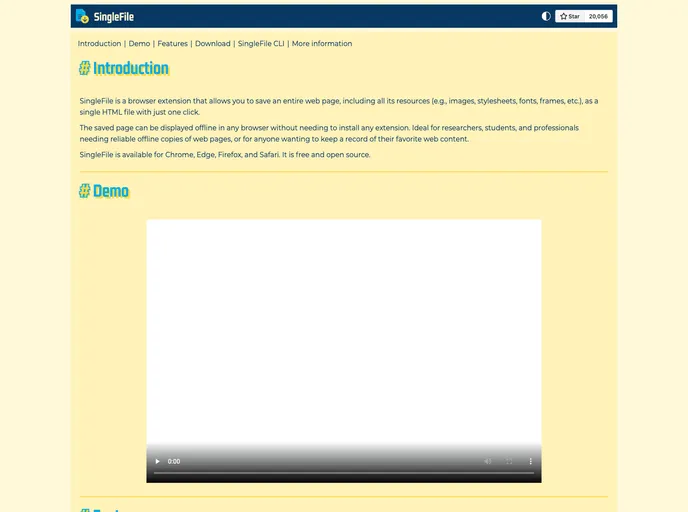The height and width of the screenshot is (512, 688).
Task: Open the video more options menu
Action: coord(530,461)
